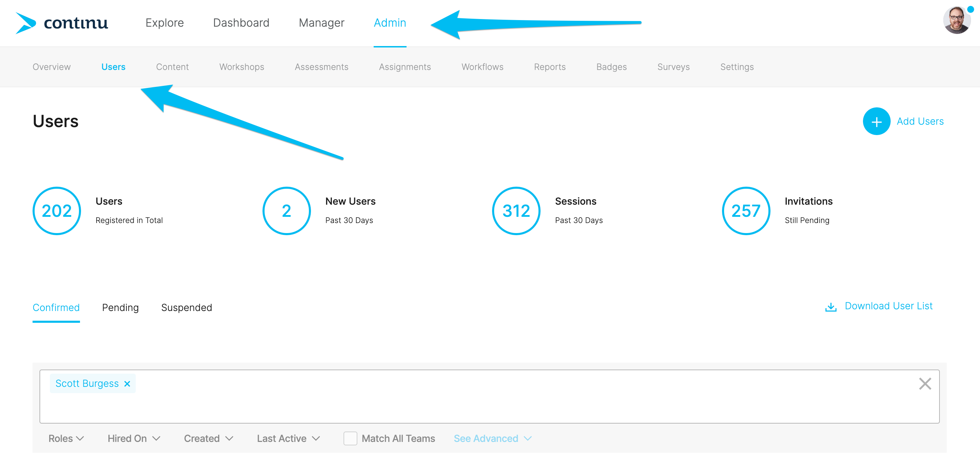The width and height of the screenshot is (980, 453).
Task: Go to the Assessments tab
Action: pyautogui.click(x=321, y=67)
